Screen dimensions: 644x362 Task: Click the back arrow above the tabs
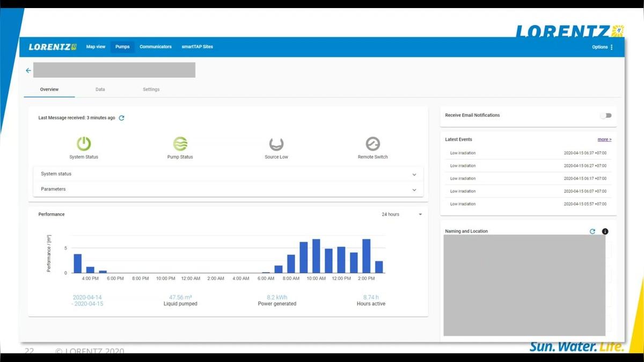click(x=28, y=70)
